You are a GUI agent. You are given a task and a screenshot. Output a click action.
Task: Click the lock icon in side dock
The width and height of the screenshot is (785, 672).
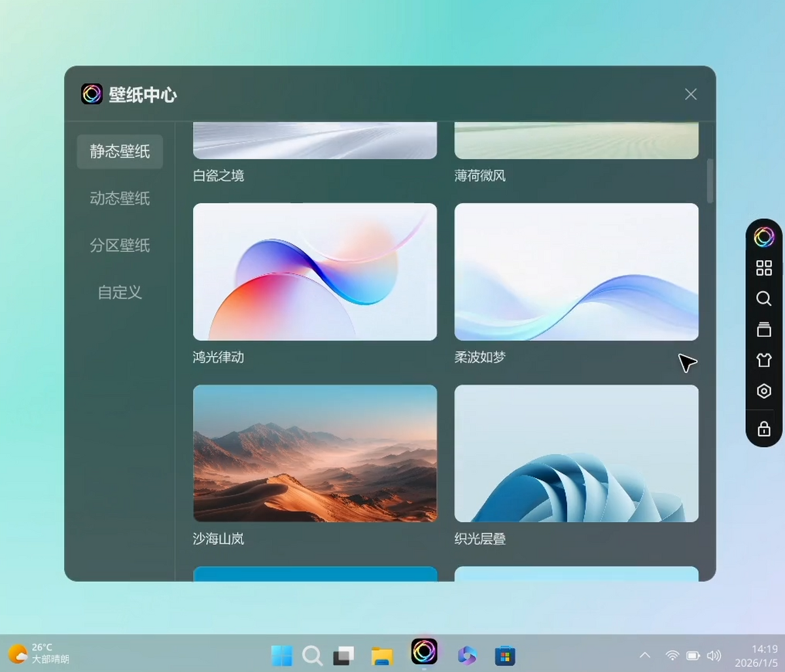[x=763, y=429]
